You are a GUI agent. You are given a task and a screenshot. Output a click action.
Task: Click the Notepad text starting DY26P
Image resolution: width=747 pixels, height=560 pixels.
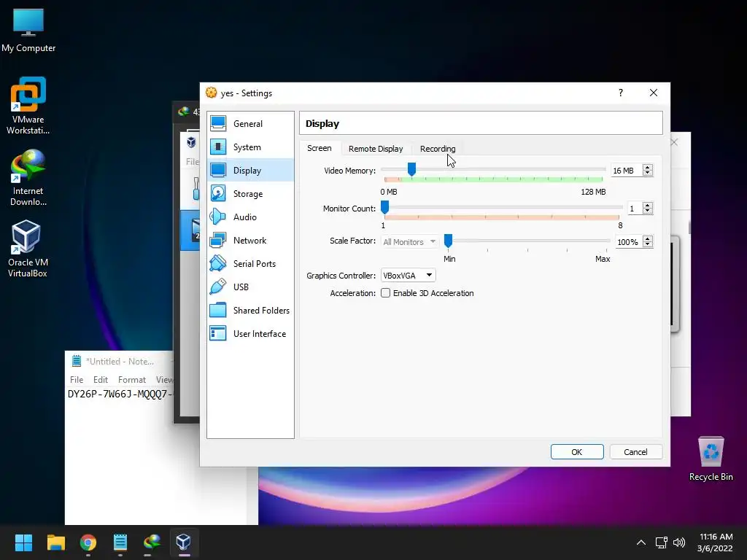tap(120, 394)
